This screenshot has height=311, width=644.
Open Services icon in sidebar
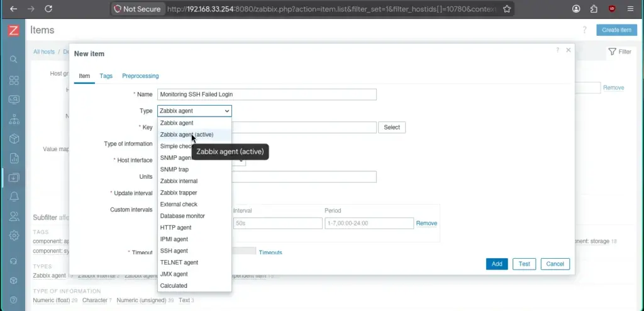pyautogui.click(x=14, y=119)
